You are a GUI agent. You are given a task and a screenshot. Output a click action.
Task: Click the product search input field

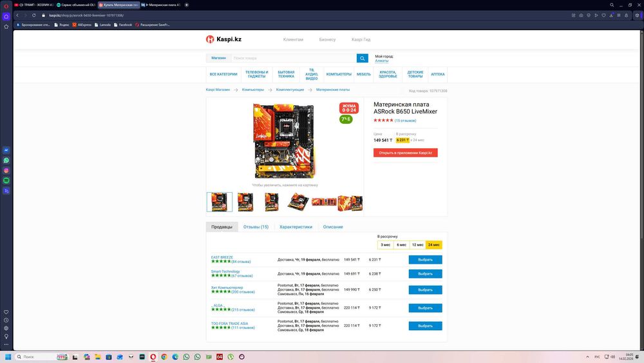[x=293, y=58]
